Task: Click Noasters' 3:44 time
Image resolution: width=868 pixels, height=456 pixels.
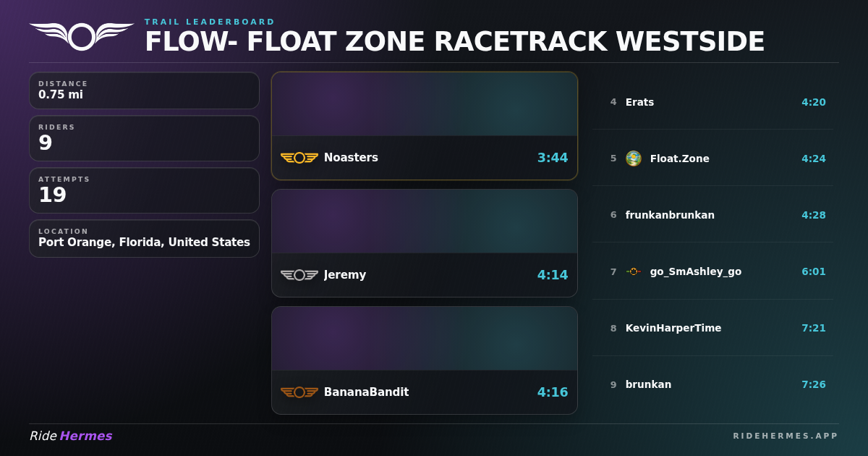Action: [553, 158]
